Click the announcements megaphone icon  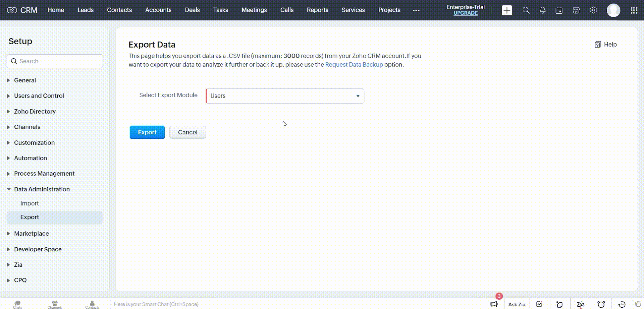(494, 304)
